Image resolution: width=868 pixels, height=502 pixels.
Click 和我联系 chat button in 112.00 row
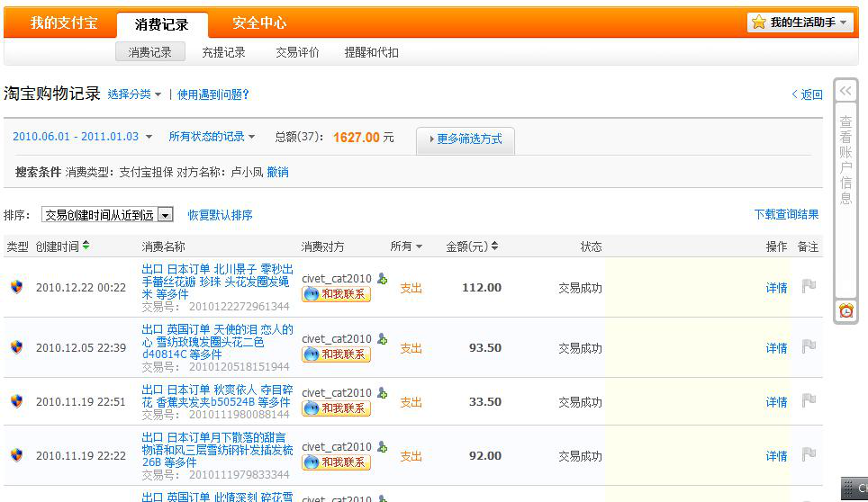click(336, 293)
